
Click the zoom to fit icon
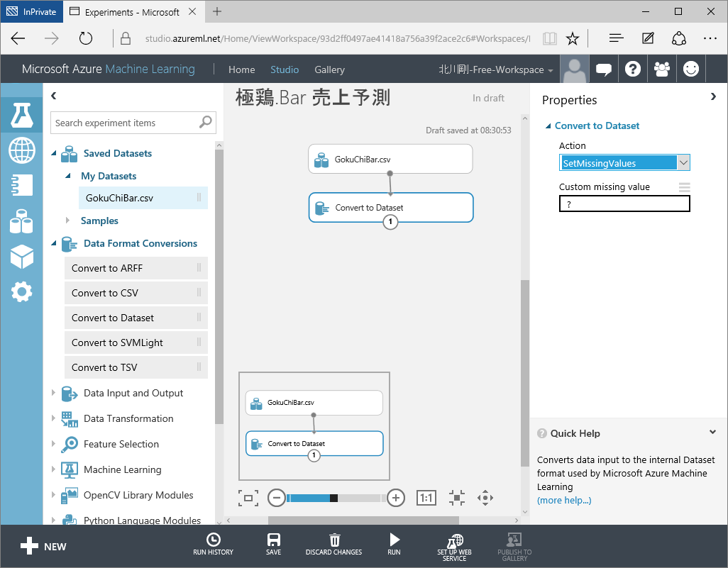[x=248, y=498]
